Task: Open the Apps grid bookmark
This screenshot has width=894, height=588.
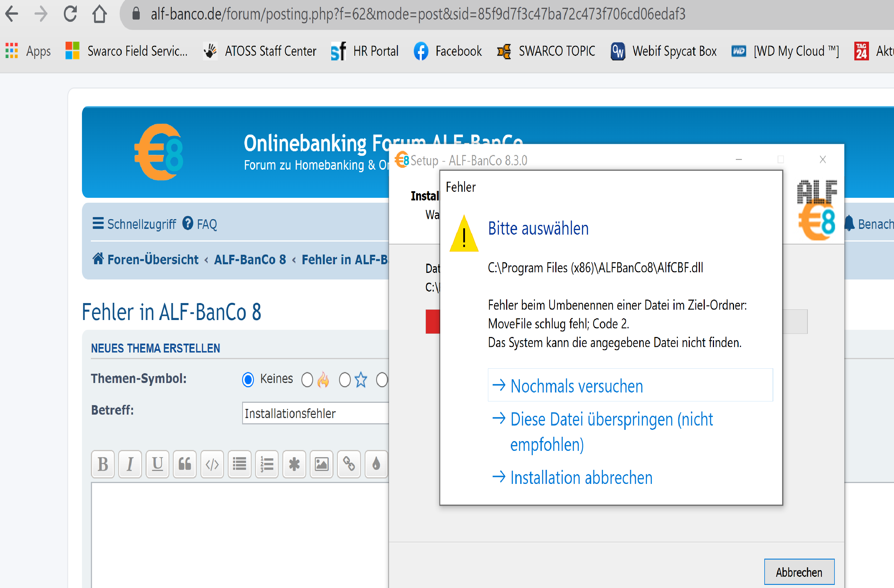Action: point(28,51)
